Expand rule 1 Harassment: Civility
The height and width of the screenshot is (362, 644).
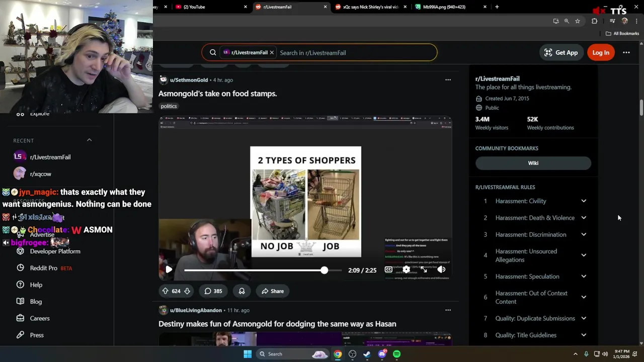click(584, 201)
